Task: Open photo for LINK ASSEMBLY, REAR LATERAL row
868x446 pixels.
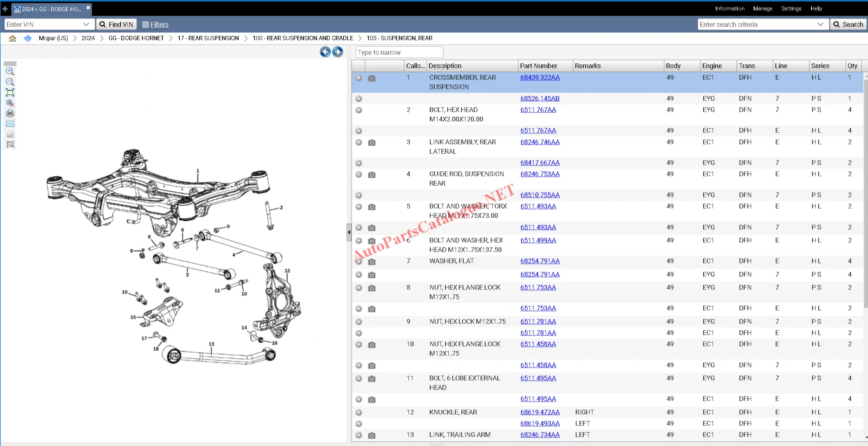Action: click(372, 142)
